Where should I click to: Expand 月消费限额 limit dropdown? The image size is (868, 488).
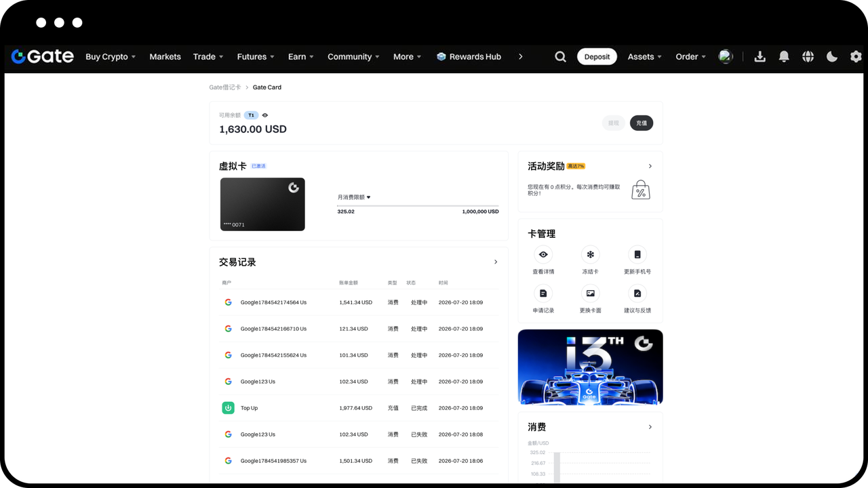click(x=354, y=197)
